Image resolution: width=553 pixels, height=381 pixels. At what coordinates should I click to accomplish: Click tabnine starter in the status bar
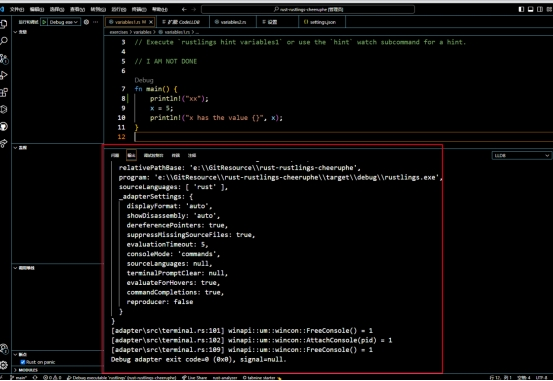click(262, 377)
